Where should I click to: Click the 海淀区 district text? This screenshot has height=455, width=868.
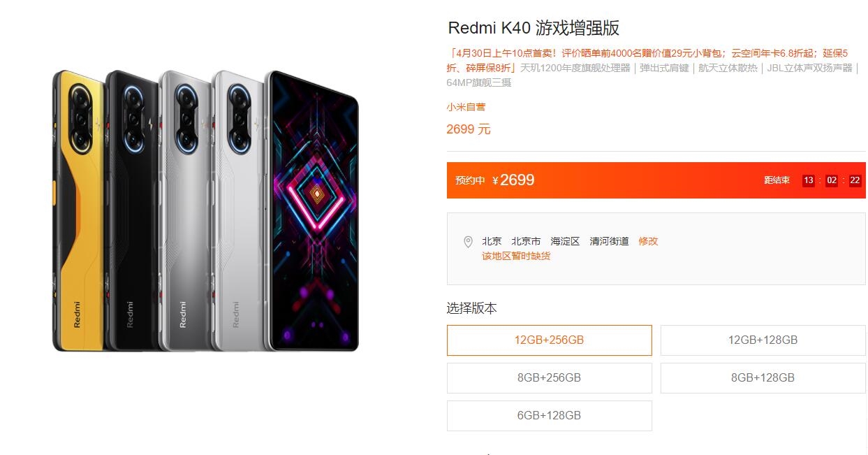(x=565, y=241)
